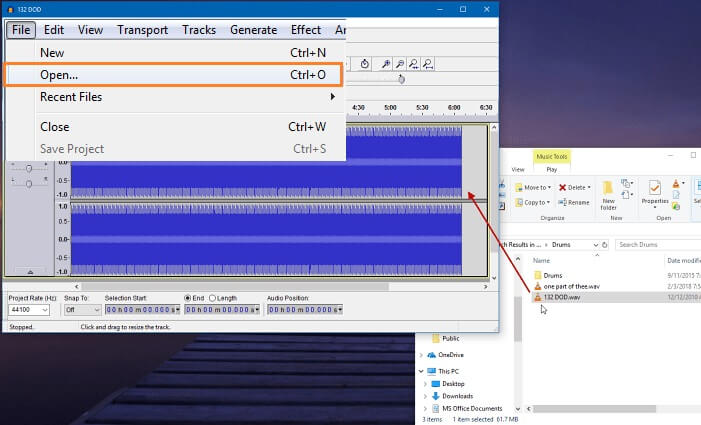Select the file one part of thee.wav
701x425 pixels.
coord(567,286)
